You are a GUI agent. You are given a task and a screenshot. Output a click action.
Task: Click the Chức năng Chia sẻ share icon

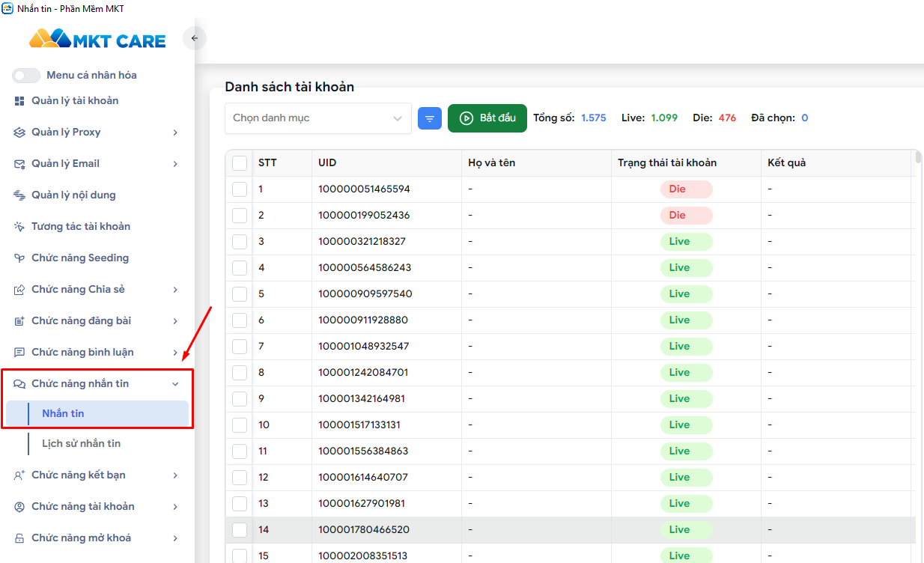tap(19, 290)
